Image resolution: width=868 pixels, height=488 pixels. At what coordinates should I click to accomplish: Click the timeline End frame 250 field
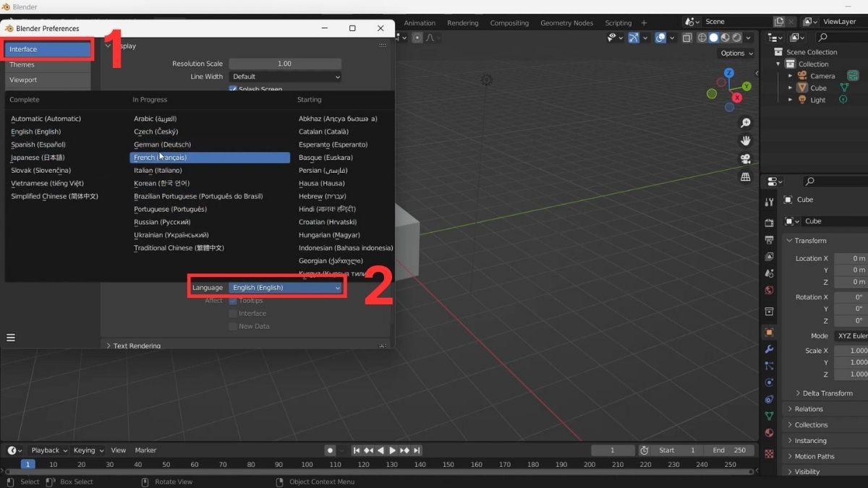tap(730, 450)
